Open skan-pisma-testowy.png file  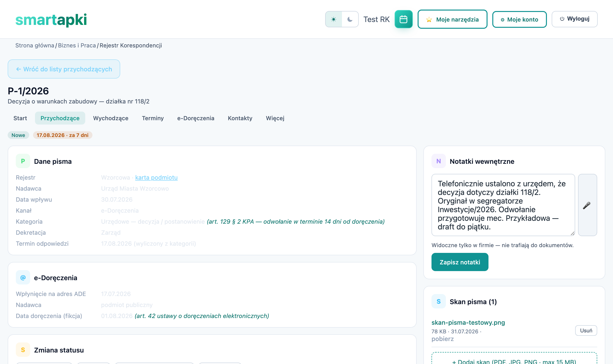(468, 323)
